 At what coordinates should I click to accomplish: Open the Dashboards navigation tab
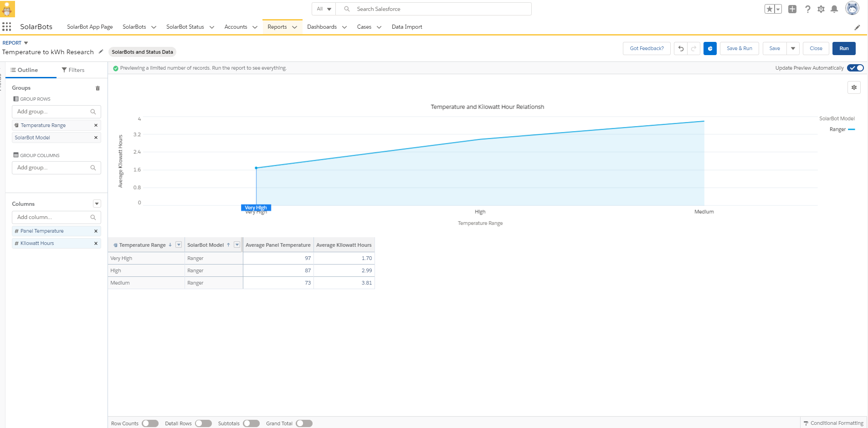click(x=322, y=27)
